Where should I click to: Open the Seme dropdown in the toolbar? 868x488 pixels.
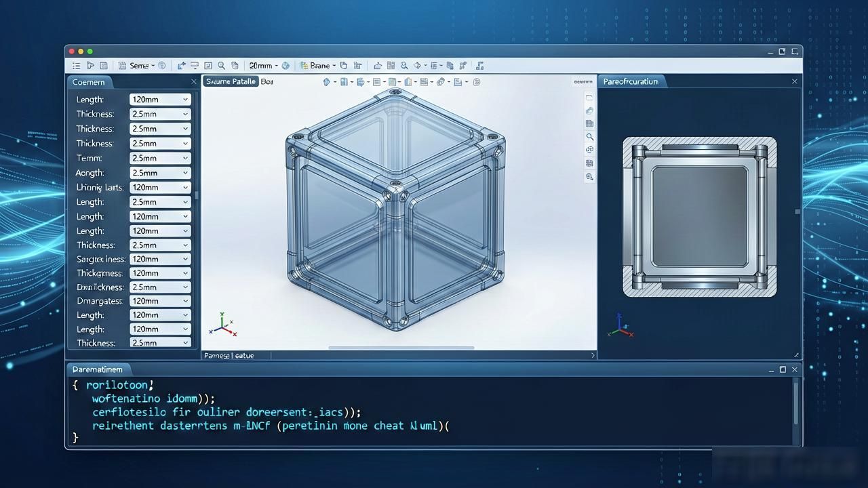point(142,66)
